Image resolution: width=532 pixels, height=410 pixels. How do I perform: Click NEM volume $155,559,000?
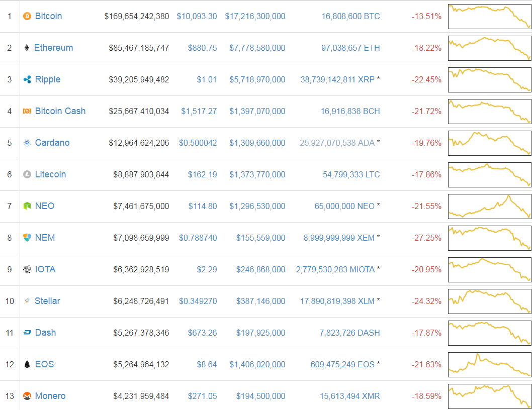(261, 238)
